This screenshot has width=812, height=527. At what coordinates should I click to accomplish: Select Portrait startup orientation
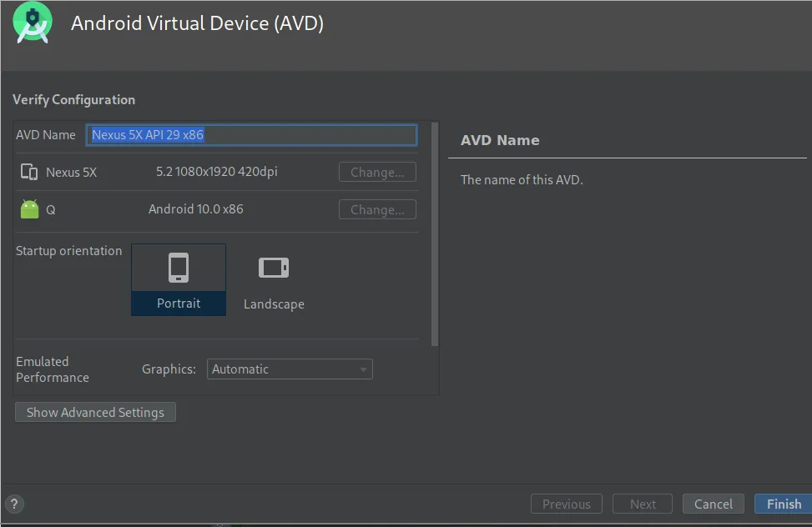point(179,279)
